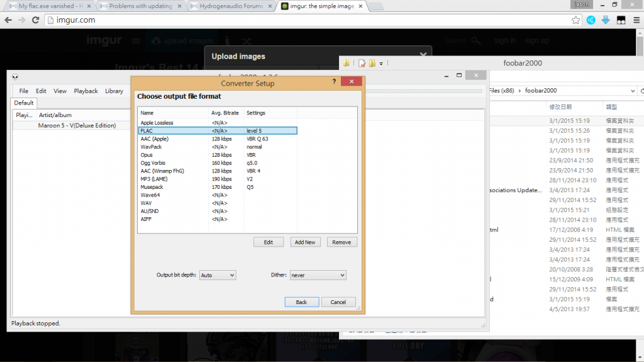Click Avg. Bitrate column header
The image size is (644, 362).
click(226, 113)
